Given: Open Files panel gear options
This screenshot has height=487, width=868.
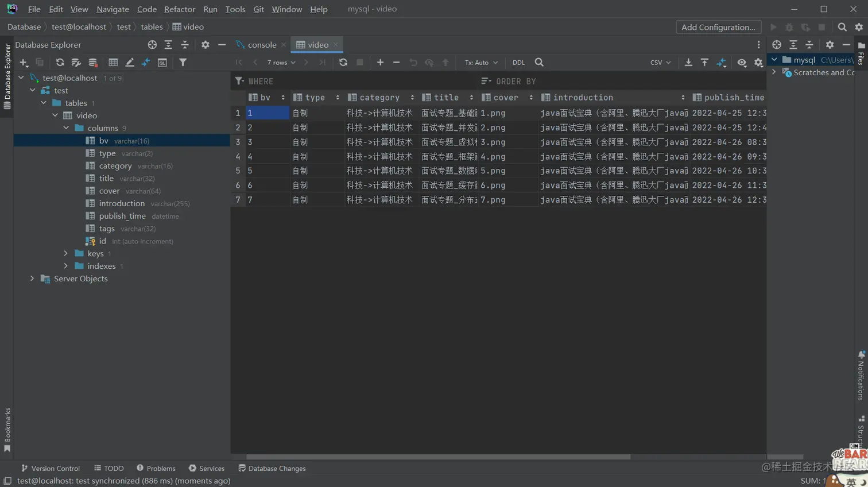Looking at the screenshot, I should [x=830, y=45].
